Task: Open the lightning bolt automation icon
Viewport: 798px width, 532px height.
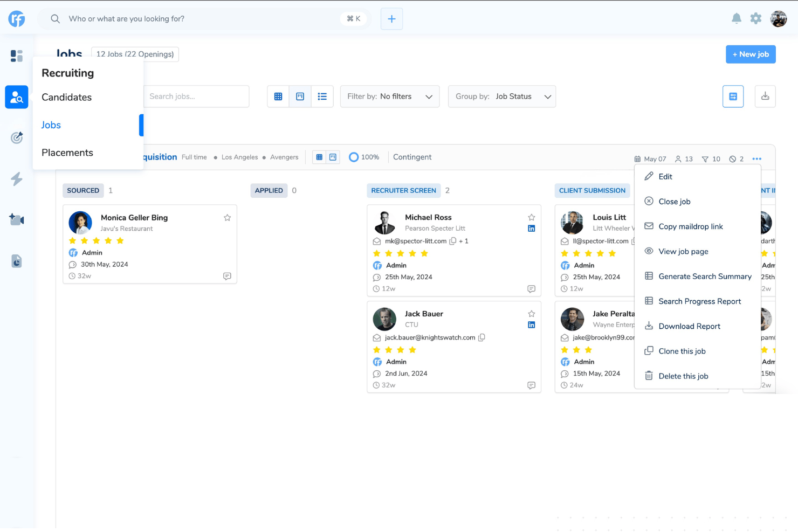Action: tap(17, 179)
